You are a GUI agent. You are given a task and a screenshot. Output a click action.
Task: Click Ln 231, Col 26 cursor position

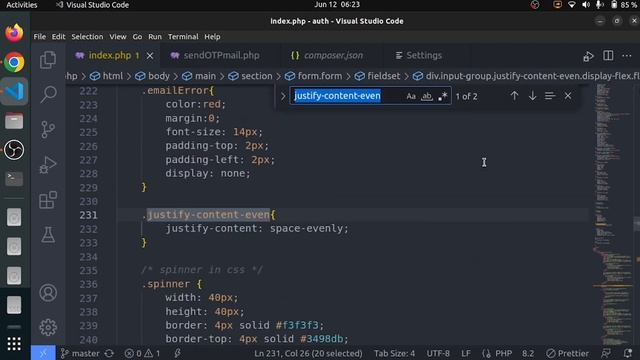pos(308,353)
